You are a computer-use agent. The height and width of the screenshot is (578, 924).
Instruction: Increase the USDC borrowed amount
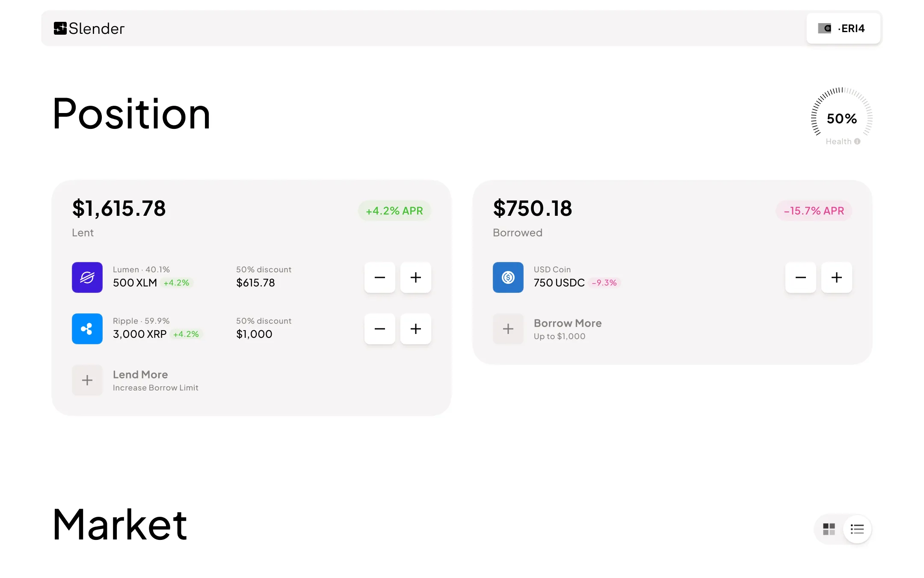pyautogui.click(x=837, y=277)
